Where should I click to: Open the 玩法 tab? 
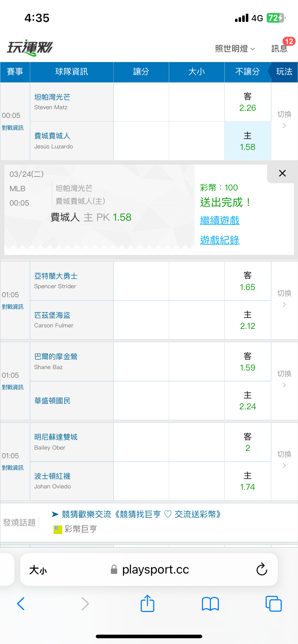click(x=284, y=72)
